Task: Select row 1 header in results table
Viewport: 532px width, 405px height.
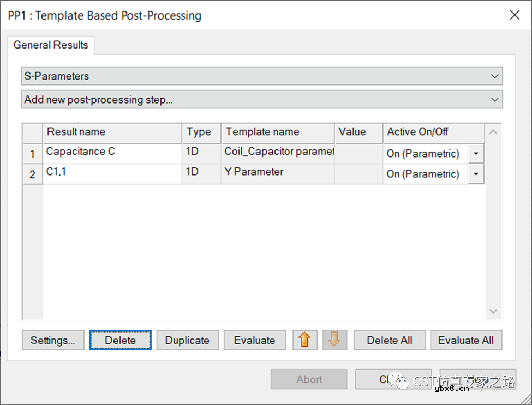Action: point(33,154)
